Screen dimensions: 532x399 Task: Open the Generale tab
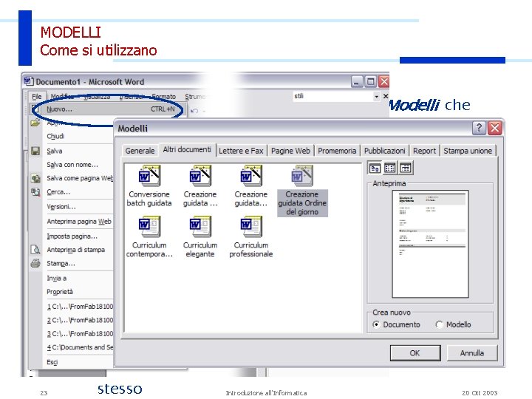140,151
